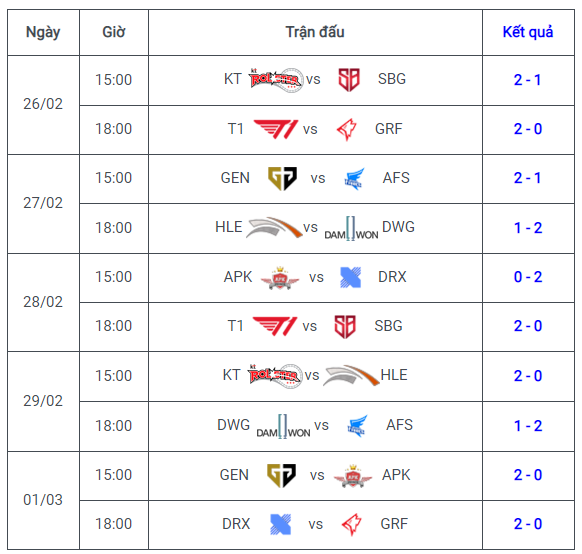Open the 2 - 1 result for KT vs SBG
582x554 pixels.
coord(528,80)
